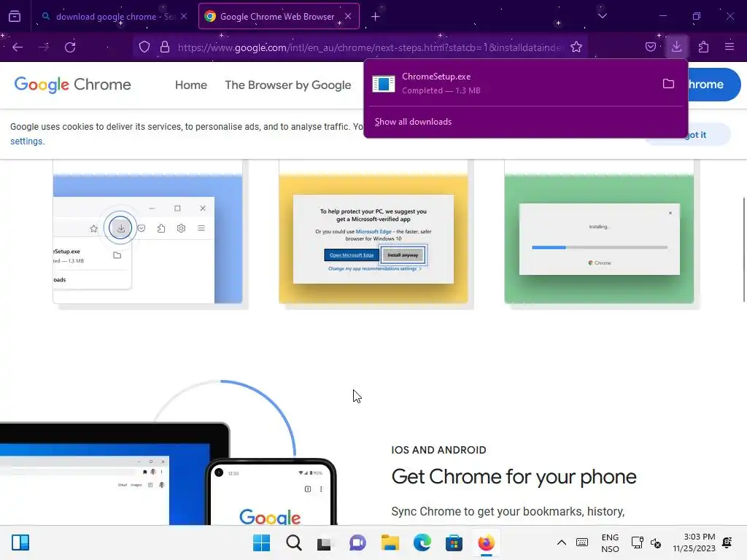Launch Microsoft Edge from taskbar
The width and height of the screenshot is (747, 560).
pyautogui.click(x=422, y=542)
